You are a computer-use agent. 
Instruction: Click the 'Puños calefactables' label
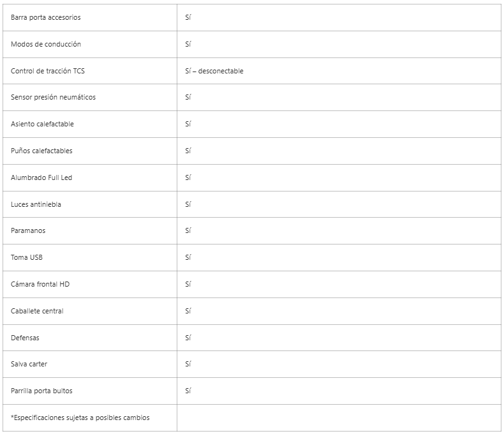41,151
